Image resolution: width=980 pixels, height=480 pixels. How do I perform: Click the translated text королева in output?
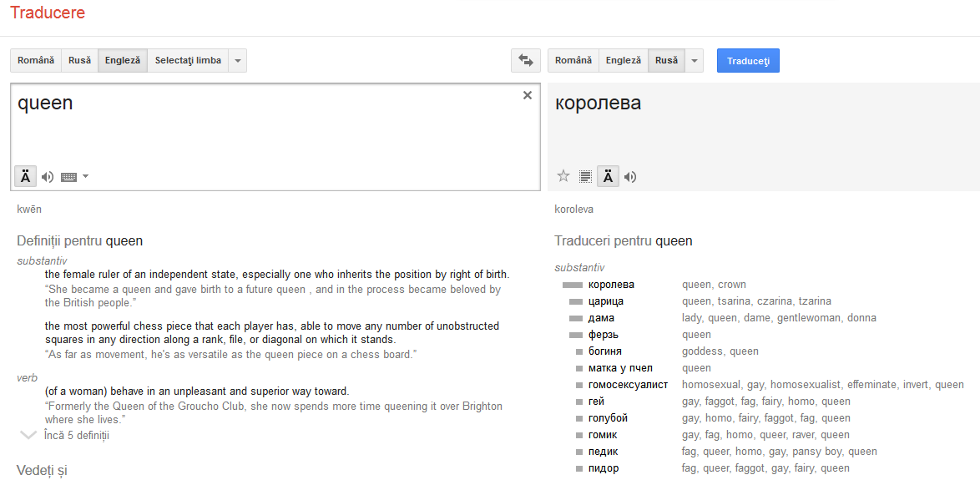(598, 104)
